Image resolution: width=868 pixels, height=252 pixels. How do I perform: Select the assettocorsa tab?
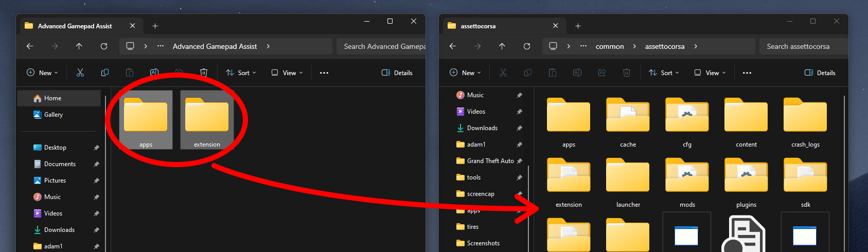point(478,26)
